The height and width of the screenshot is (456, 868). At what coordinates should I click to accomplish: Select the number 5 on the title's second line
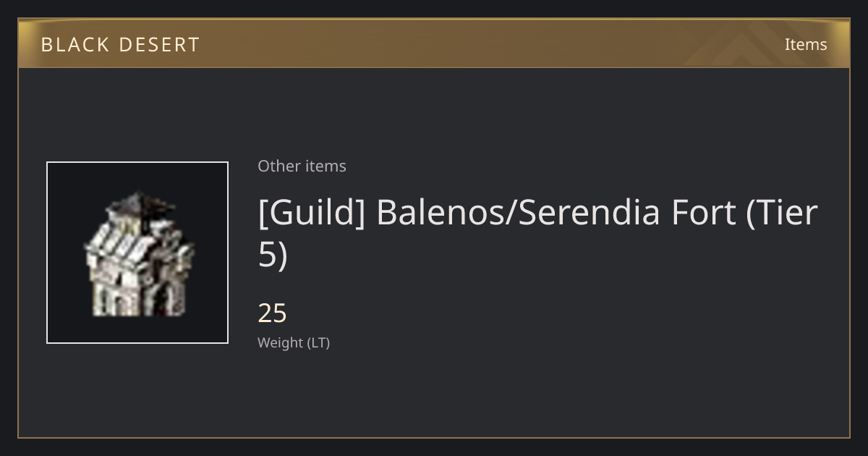pos(267,256)
